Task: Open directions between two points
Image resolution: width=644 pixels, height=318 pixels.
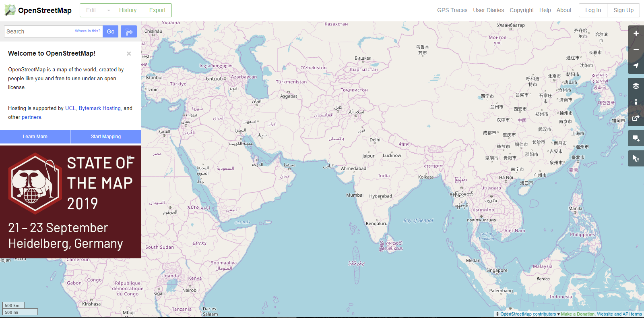Action: click(x=129, y=31)
